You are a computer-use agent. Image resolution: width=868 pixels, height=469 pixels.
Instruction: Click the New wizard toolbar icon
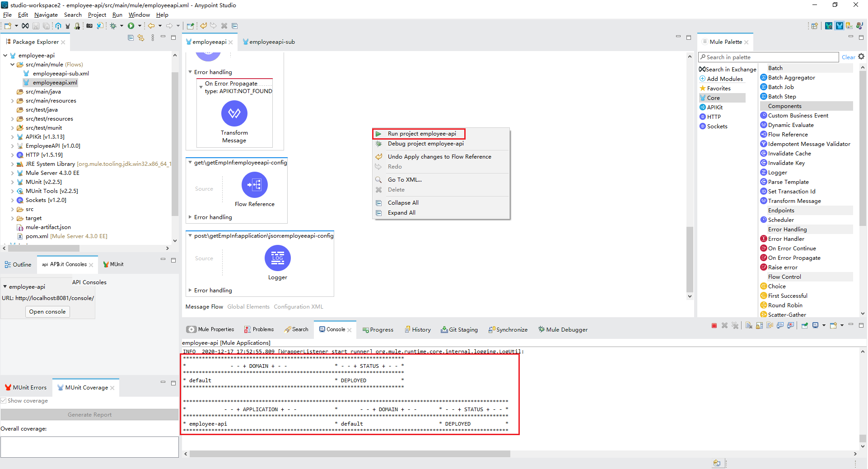(8, 26)
